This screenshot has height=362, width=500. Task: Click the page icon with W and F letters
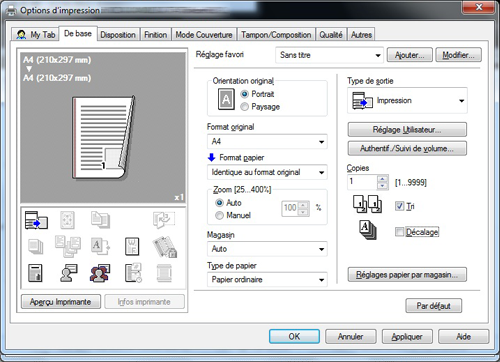pyautogui.click(x=132, y=247)
